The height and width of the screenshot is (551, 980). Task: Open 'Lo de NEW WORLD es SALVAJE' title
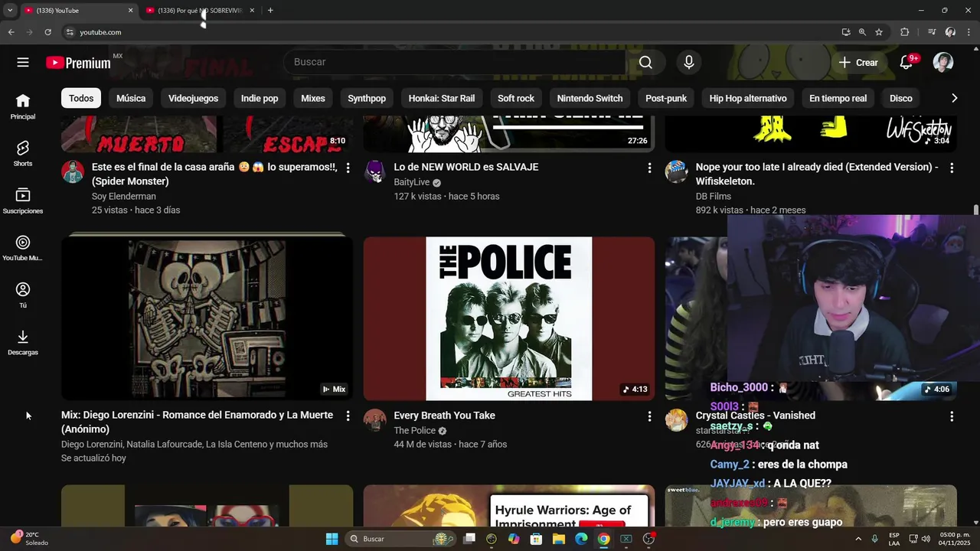pos(465,167)
